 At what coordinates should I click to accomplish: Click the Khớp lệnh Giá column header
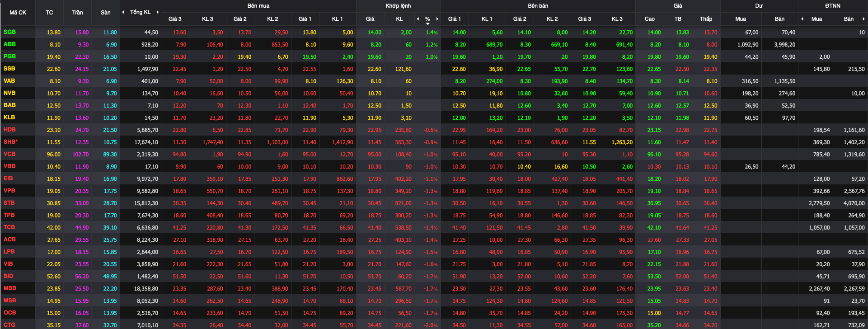(370, 19)
